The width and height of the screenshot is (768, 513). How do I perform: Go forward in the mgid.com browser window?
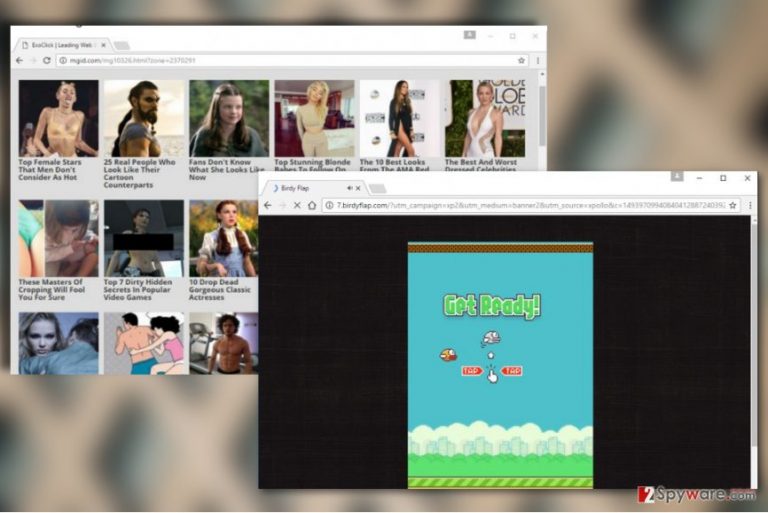[x=33, y=60]
